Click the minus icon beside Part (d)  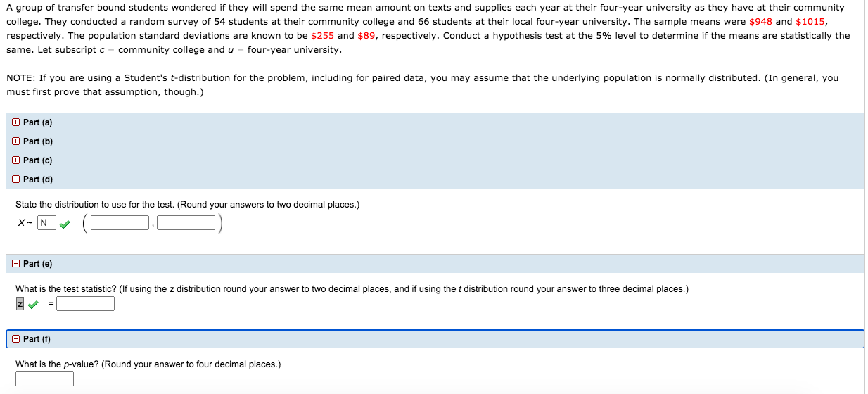coord(16,179)
